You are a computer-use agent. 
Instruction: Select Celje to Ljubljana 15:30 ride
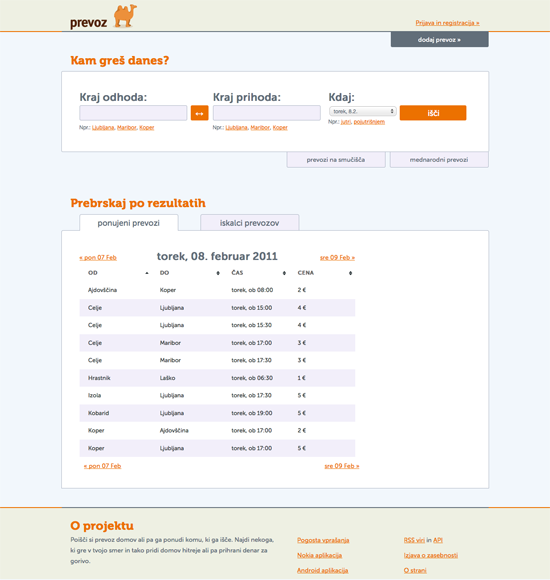pos(217,325)
